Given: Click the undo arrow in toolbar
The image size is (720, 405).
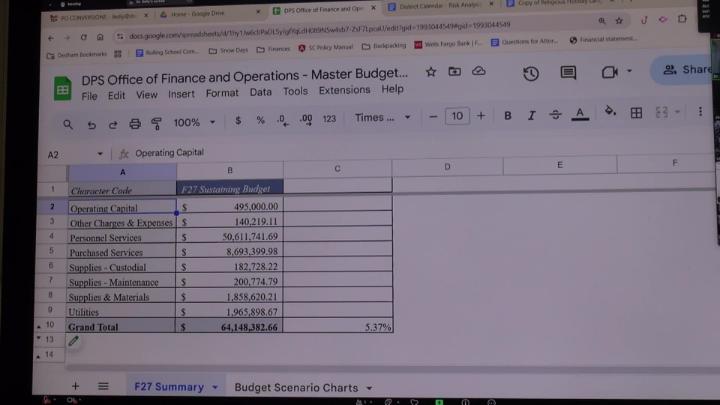Looking at the screenshot, I should (x=91, y=124).
